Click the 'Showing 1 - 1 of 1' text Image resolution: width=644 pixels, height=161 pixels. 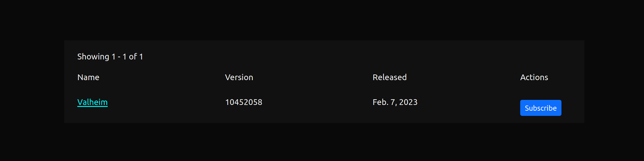coord(110,57)
